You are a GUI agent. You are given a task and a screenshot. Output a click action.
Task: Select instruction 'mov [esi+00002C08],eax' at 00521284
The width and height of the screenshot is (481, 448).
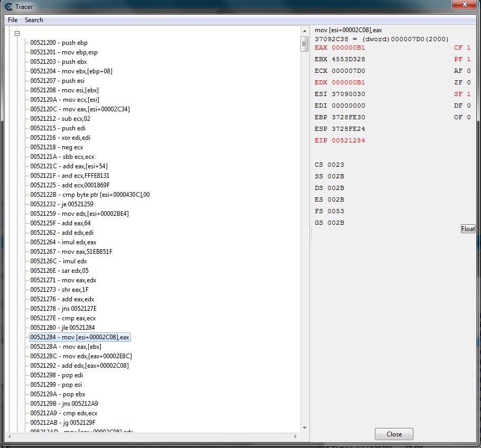[80, 337]
